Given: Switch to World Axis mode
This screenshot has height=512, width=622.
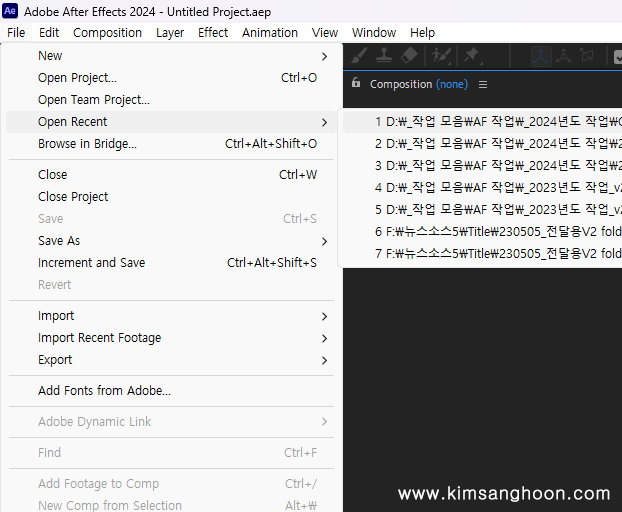Looking at the screenshot, I should (x=563, y=56).
